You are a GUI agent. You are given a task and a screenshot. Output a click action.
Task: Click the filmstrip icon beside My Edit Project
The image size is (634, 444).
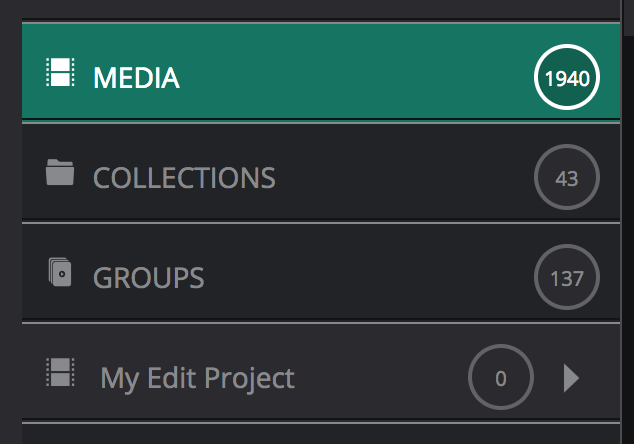pos(61,373)
